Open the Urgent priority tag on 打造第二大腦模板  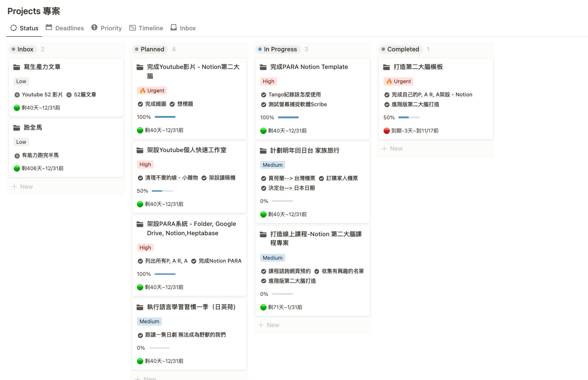399,81
